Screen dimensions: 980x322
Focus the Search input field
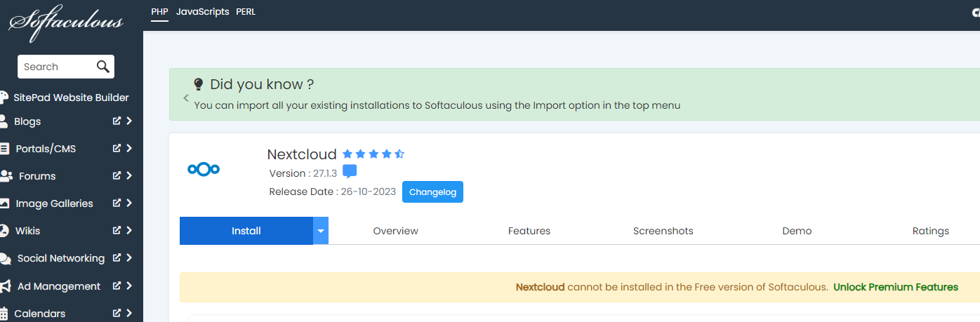[56, 67]
